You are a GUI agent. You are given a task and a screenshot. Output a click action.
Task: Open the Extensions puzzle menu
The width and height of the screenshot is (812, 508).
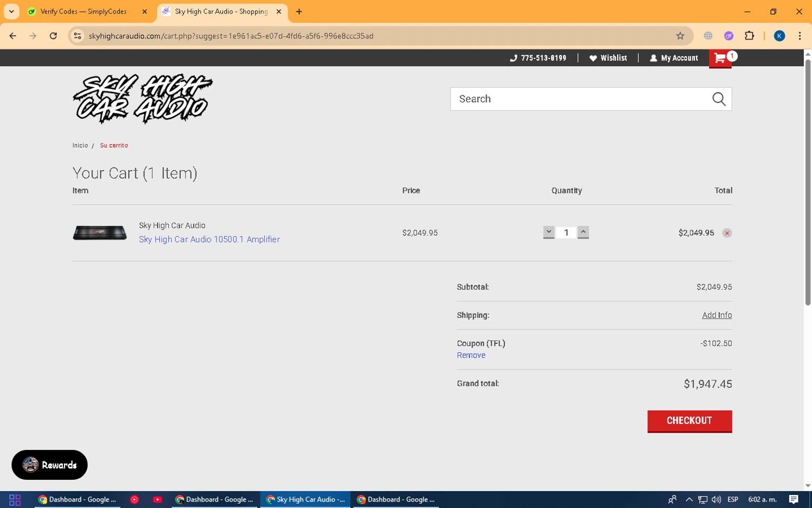(x=749, y=36)
